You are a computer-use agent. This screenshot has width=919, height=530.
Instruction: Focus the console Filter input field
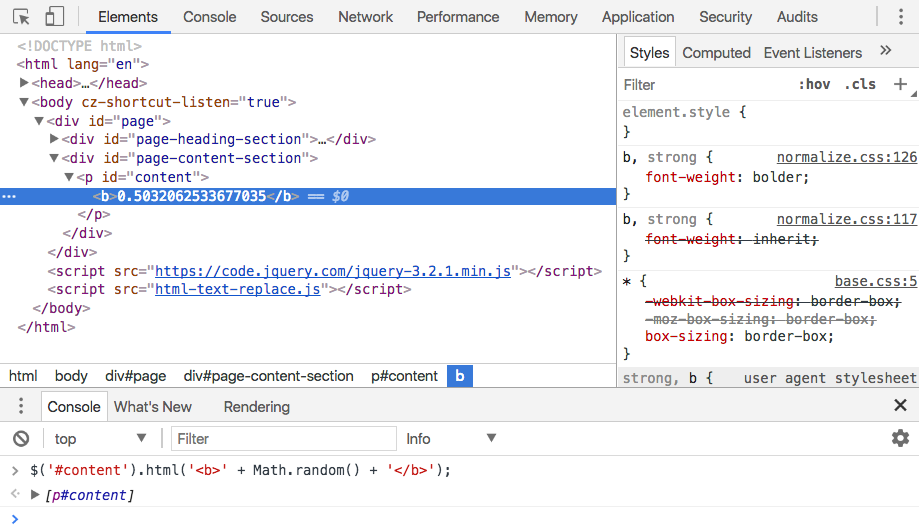click(284, 439)
